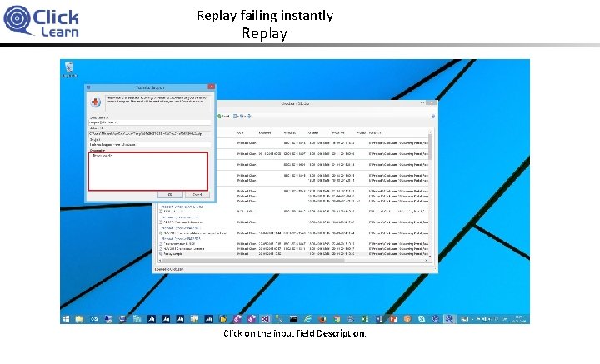The width and height of the screenshot is (600, 364).
Task: Click the horizontal scrollbar of the recordings list
Action: 293,261
